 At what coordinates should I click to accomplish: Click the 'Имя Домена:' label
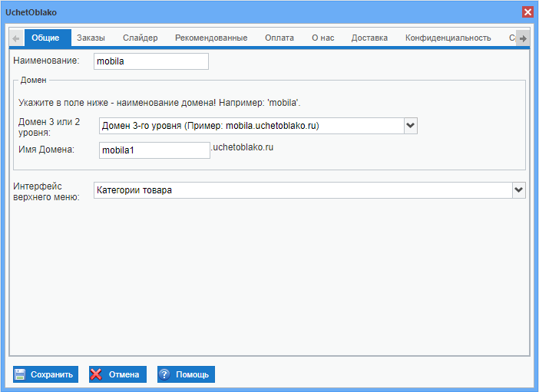click(x=46, y=150)
